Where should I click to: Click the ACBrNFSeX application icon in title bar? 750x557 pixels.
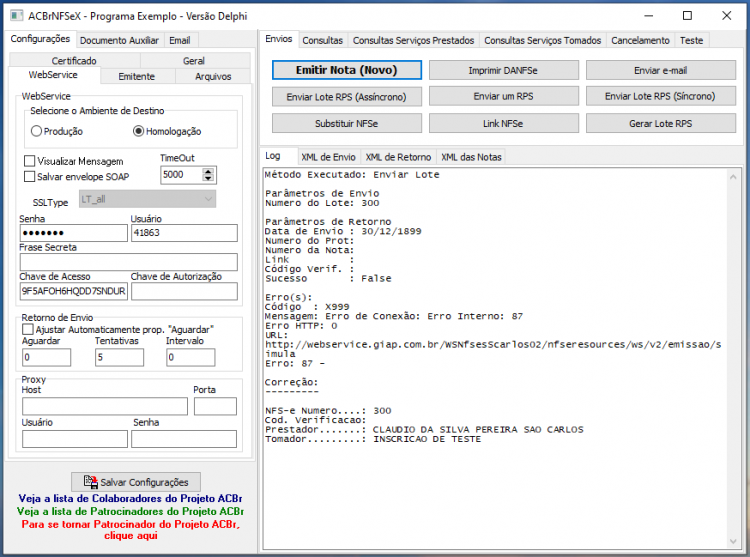pos(16,16)
